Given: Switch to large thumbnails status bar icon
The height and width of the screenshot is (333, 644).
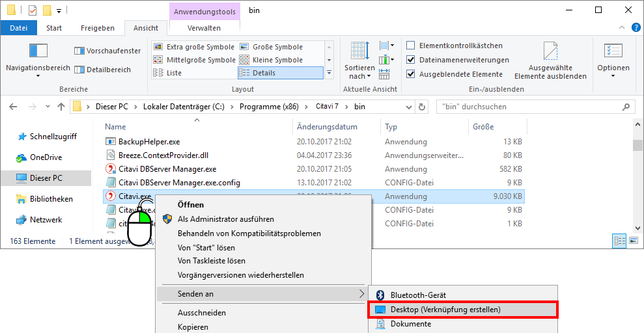Looking at the screenshot, I should 634,241.
